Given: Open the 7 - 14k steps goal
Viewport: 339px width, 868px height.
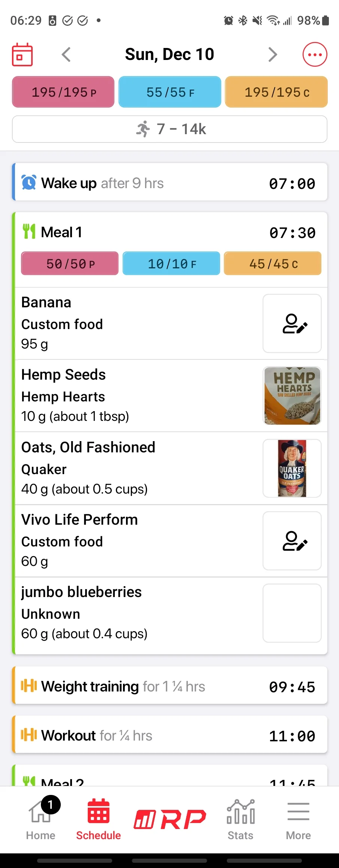Looking at the screenshot, I should click(x=169, y=129).
